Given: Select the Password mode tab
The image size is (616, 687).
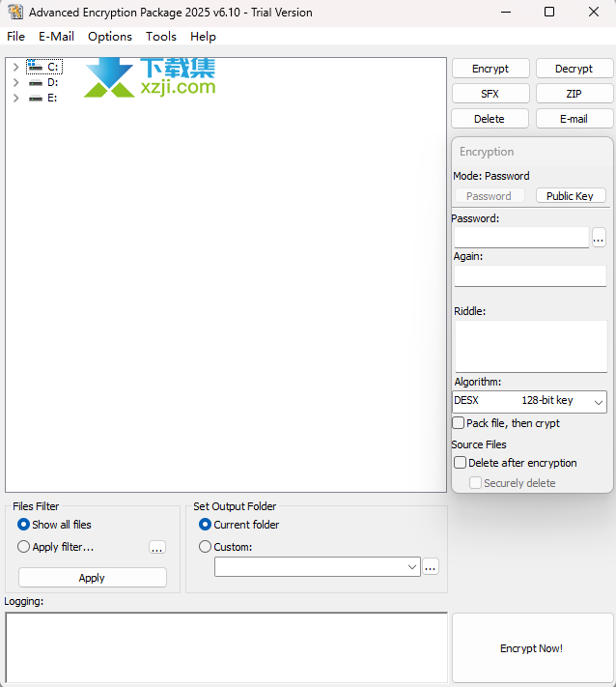Looking at the screenshot, I should pos(490,196).
